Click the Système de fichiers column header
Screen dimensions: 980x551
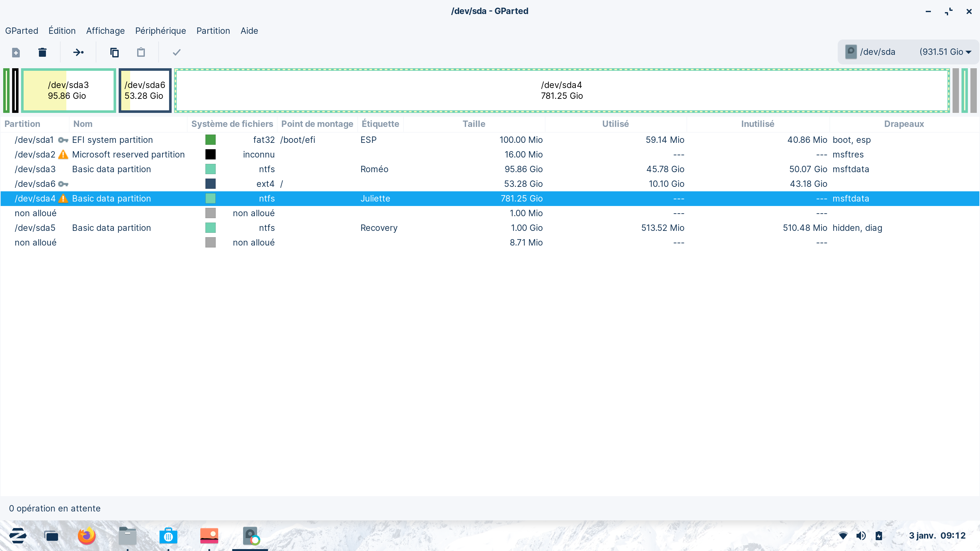[x=232, y=124]
